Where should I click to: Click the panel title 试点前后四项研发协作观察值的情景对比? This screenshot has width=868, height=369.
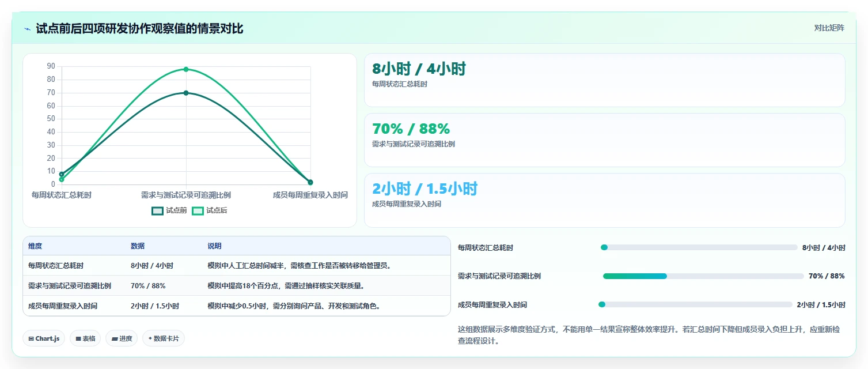(x=139, y=29)
